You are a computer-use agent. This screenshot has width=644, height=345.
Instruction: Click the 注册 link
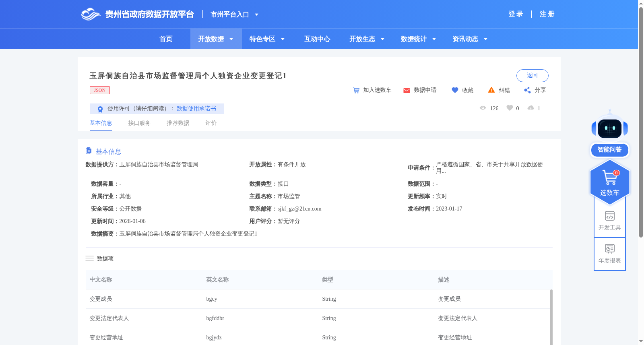pyautogui.click(x=547, y=14)
